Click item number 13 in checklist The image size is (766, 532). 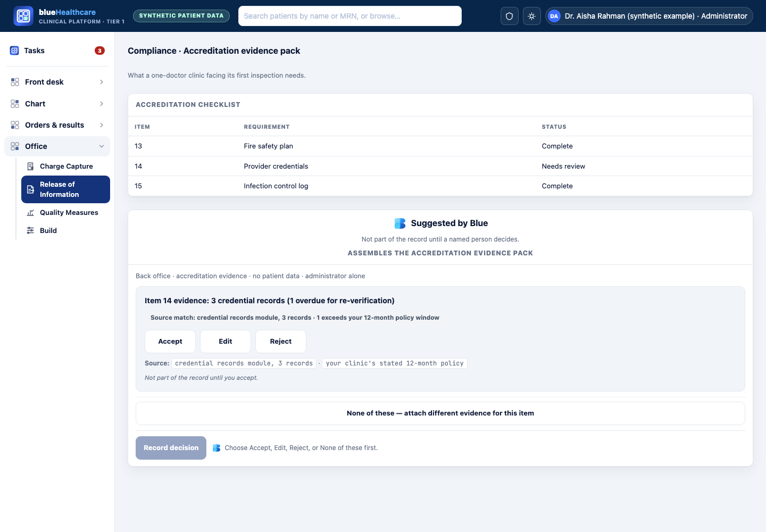pyautogui.click(x=138, y=146)
